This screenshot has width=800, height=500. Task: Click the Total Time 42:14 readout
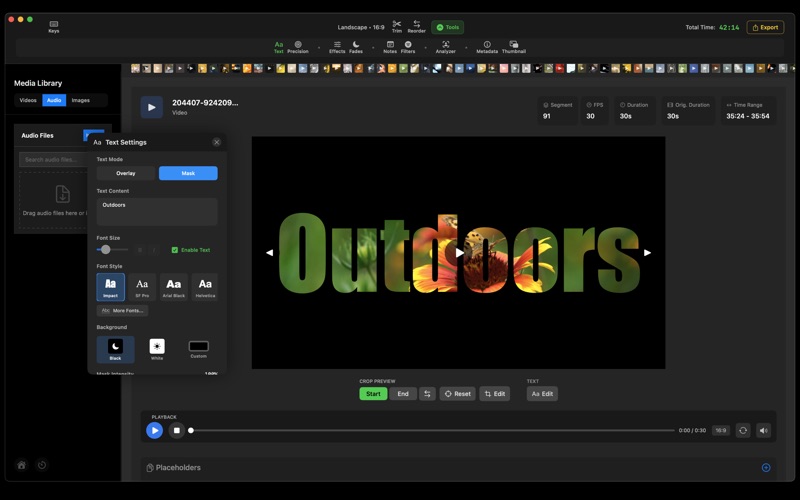[x=712, y=27]
